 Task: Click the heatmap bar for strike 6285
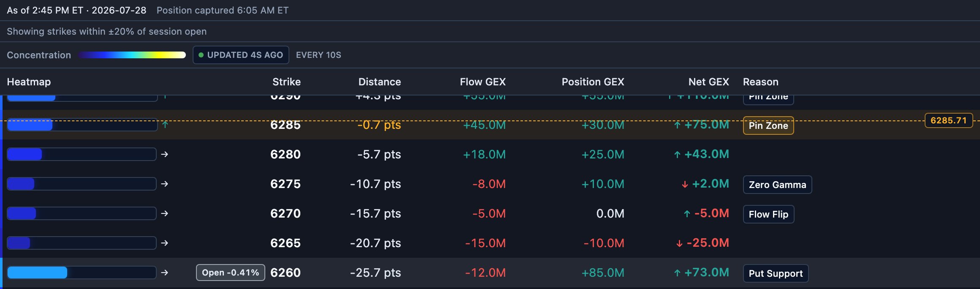(82, 125)
